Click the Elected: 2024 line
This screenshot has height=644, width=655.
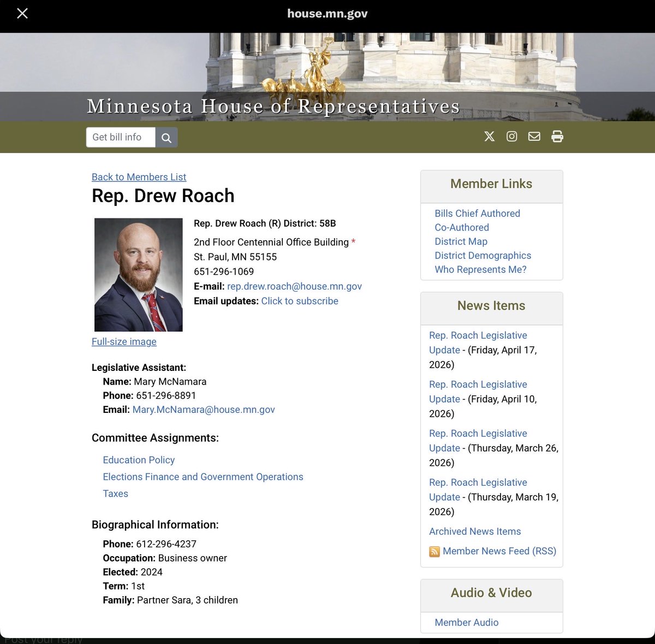[x=133, y=572]
